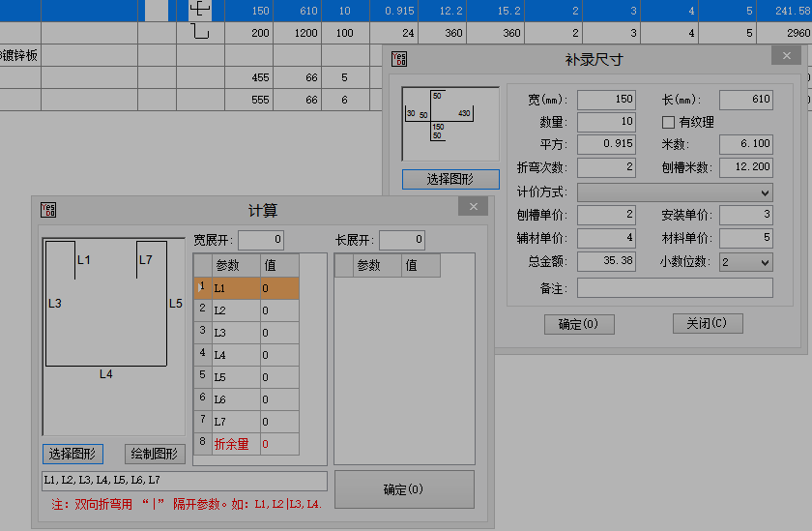This screenshot has width=812, height=531.
Task: Click the YesDo icon in 补录尺寸 title bar
Action: pos(398,59)
